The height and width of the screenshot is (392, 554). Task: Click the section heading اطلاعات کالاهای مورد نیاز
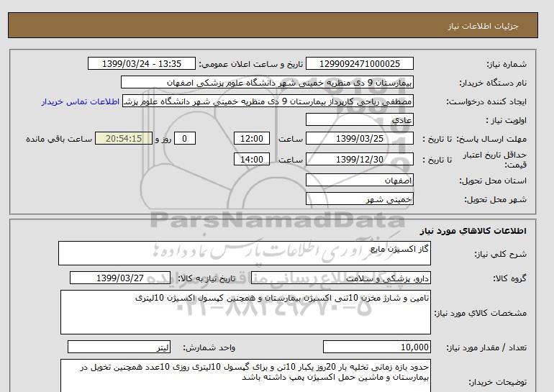point(473,231)
